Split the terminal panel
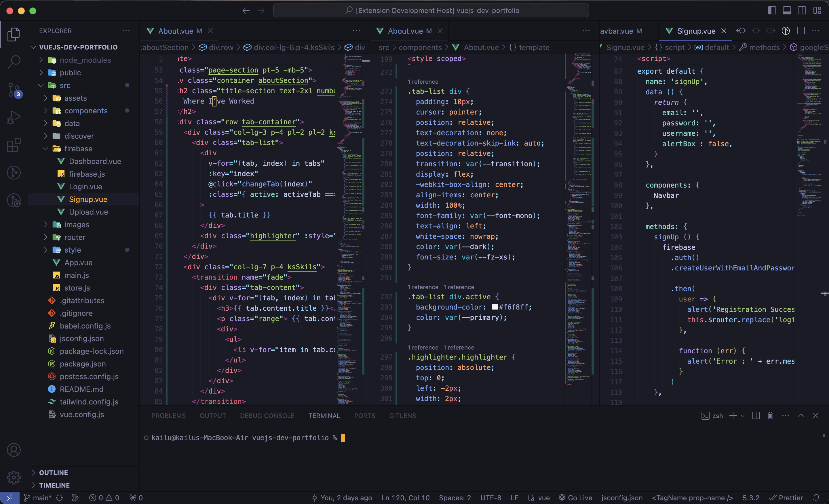This screenshot has width=829, height=504. pos(756,416)
